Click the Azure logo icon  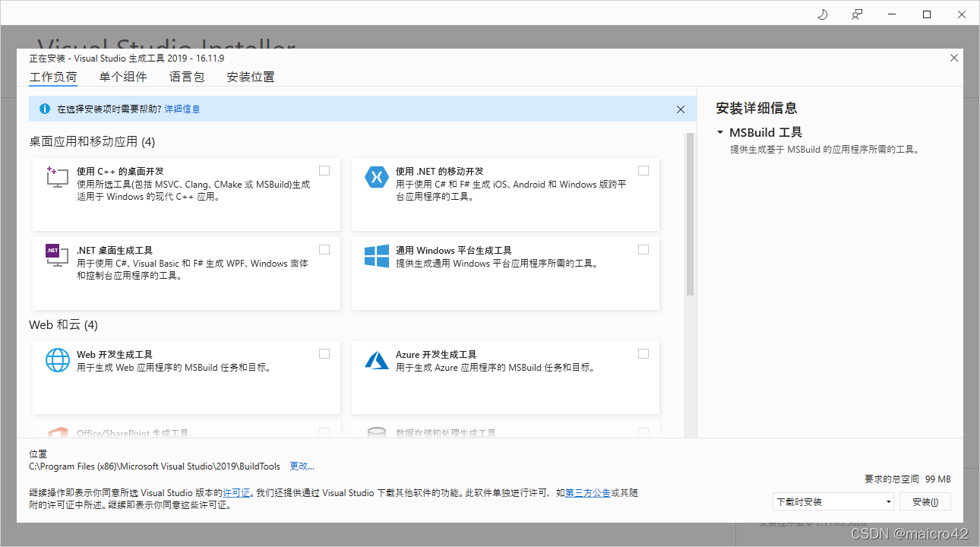point(376,360)
